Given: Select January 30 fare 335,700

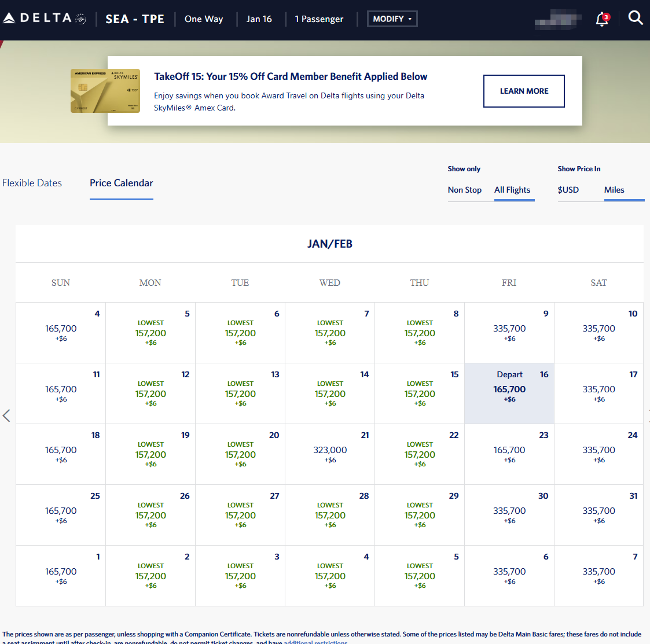Looking at the screenshot, I should (509, 515).
